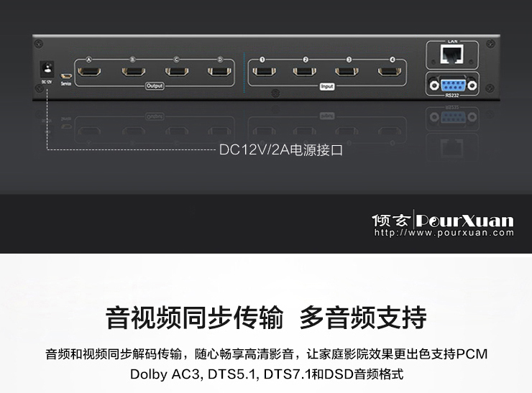
Task: Click the LAN Ethernet port
Action: [x=452, y=55]
